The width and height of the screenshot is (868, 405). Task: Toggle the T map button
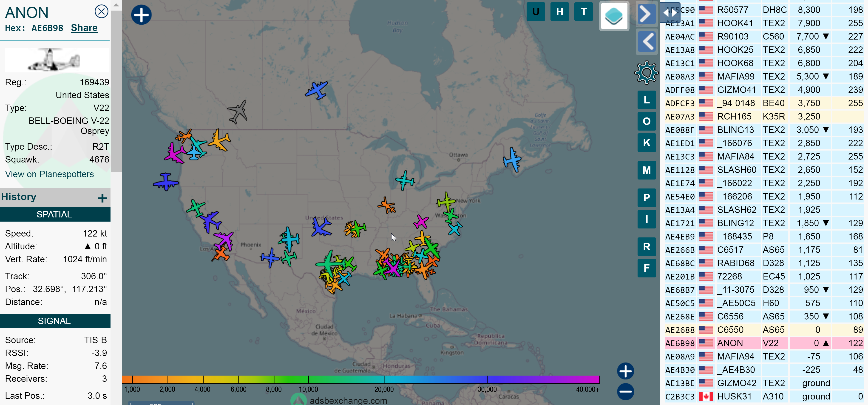[x=583, y=12]
